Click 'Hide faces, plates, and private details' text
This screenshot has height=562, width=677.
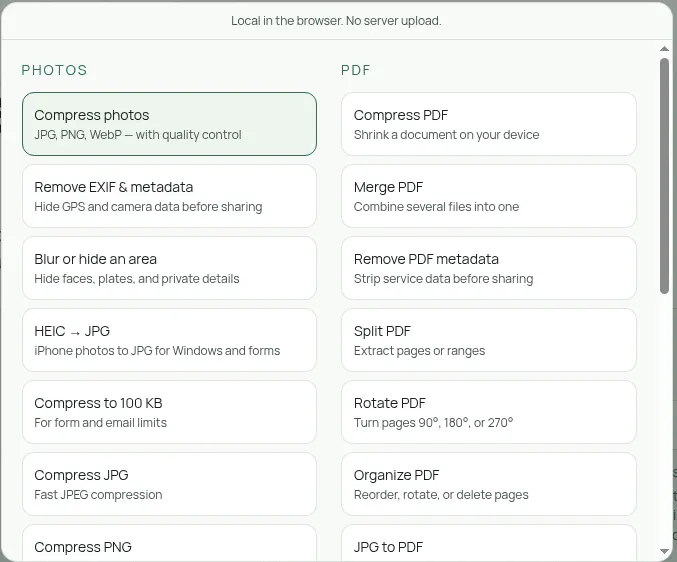click(x=136, y=279)
